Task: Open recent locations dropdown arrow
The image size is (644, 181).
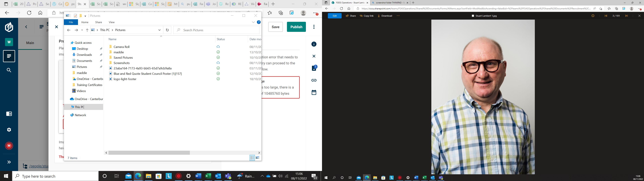Action: click(x=82, y=30)
